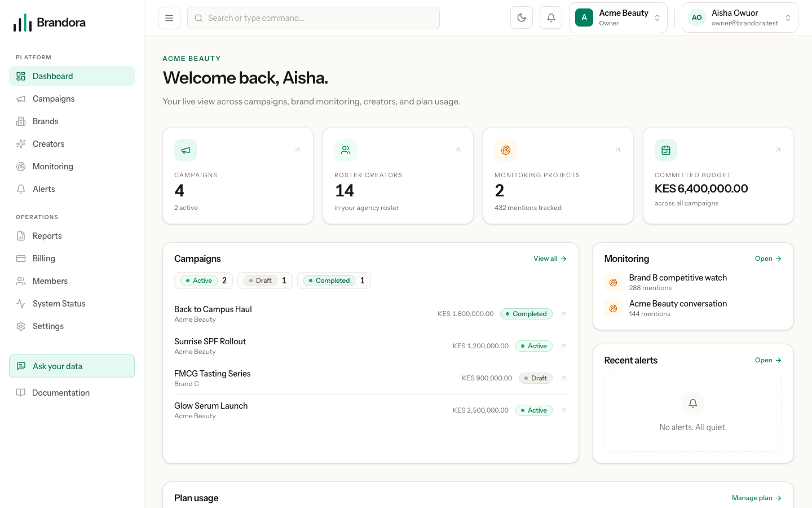Open Reports in Operations section
Screen dimensions: 812x508
coord(72,236)
